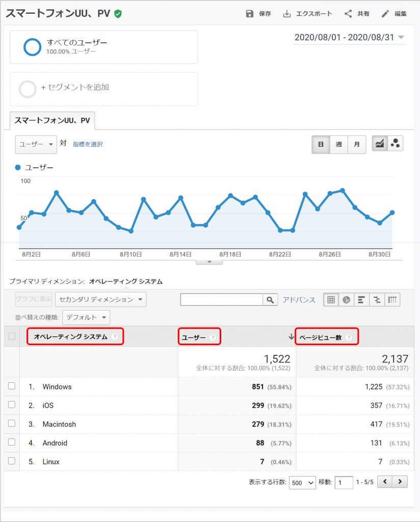Viewport: 420px width, 522px height.
Task: Click the オペレーティング システム primary dimension link
Action: [x=126, y=281]
